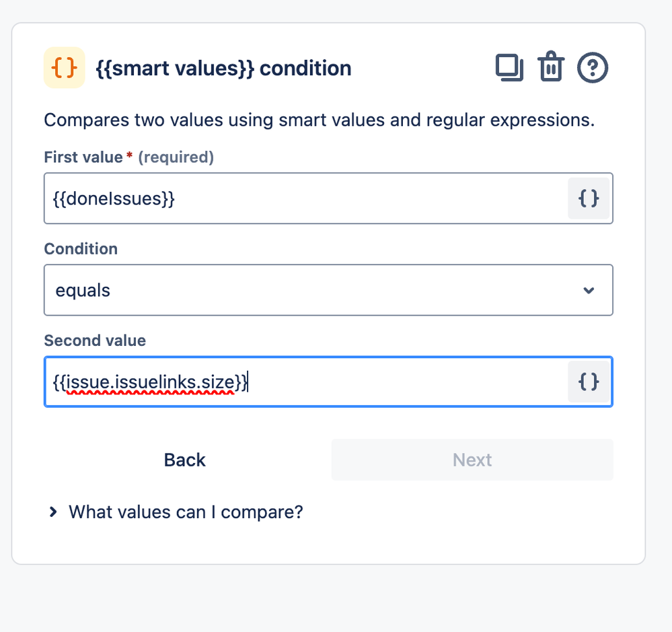Go back with the Back button
Viewport: 672px width, 632px height.
tap(185, 460)
